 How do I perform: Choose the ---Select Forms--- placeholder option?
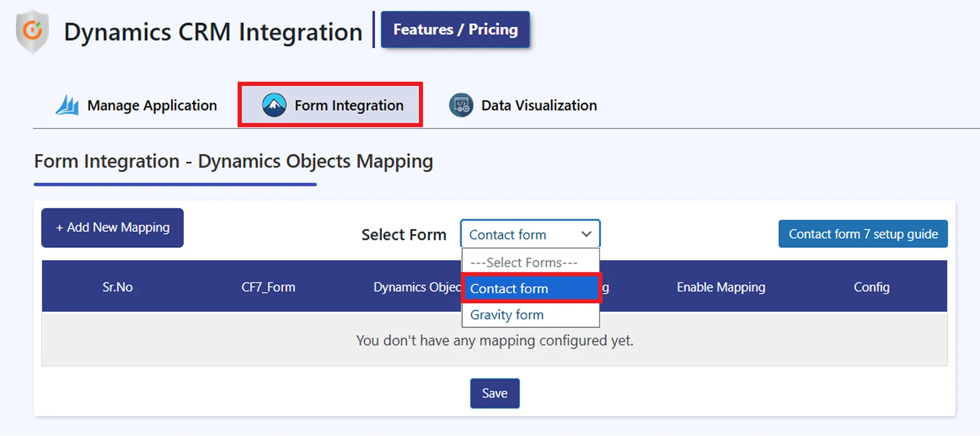tap(531, 262)
